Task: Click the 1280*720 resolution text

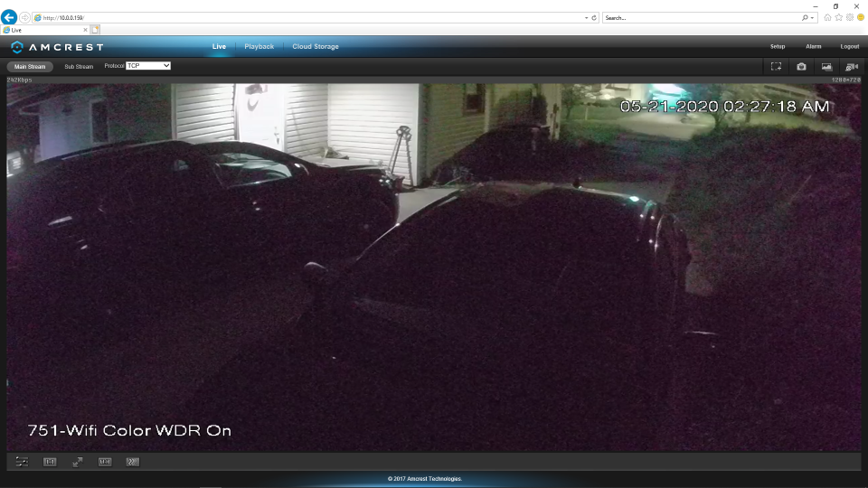Action: pyautogui.click(x=846, y=80)
